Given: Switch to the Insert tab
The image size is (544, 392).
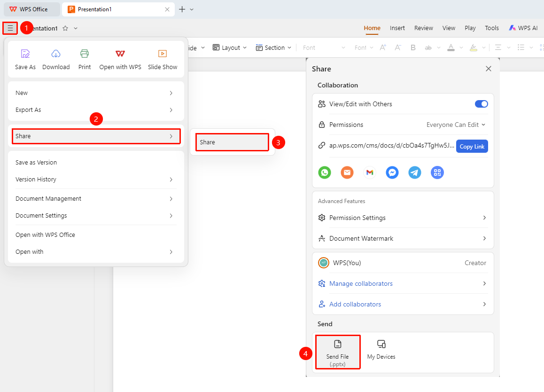Looking at the screenshot, I should pos(397,28).
